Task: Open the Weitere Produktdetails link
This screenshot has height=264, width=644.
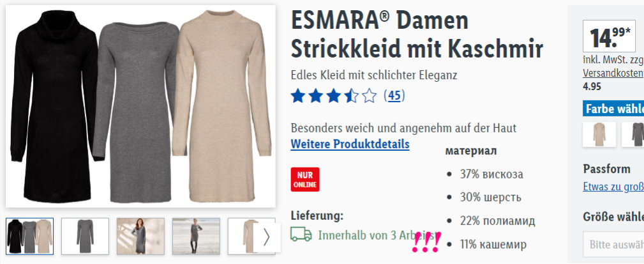Action: pyautogui.click(x=350, y=144)
